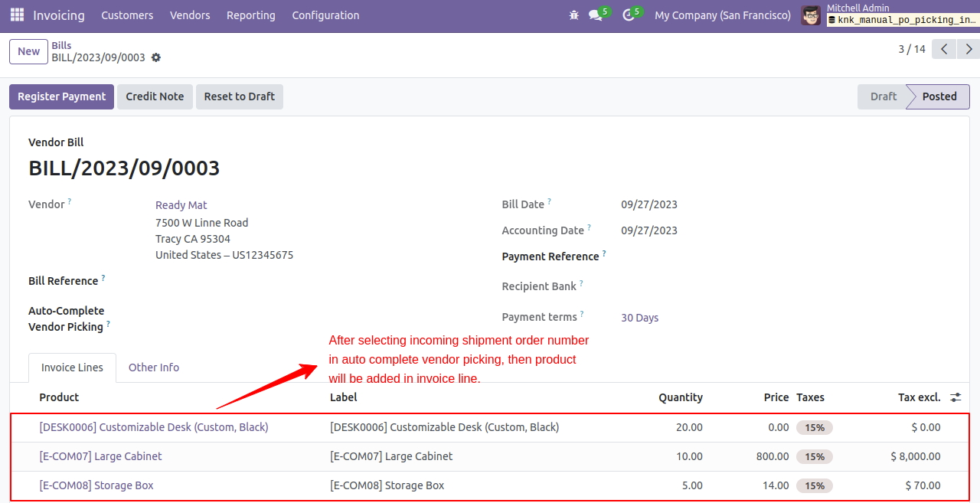980x503 pixels.
Task: Select the Posted status stage
Action: point(939,96)
